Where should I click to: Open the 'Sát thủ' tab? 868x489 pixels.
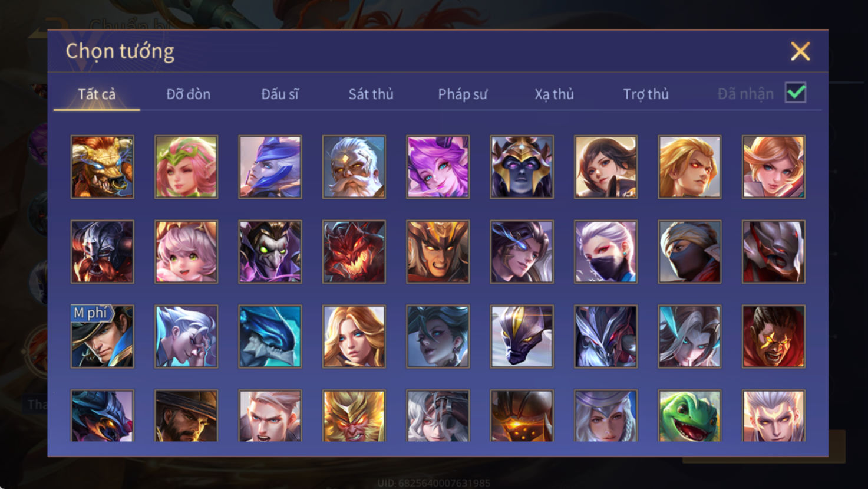click(x=371, y=94)
